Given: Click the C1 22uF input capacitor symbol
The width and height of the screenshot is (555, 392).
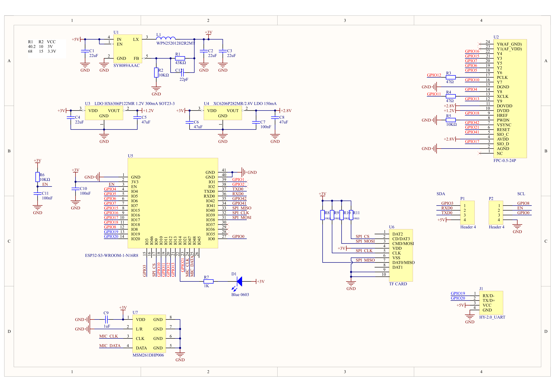Looking at the screenshot, I should [85, 51].
